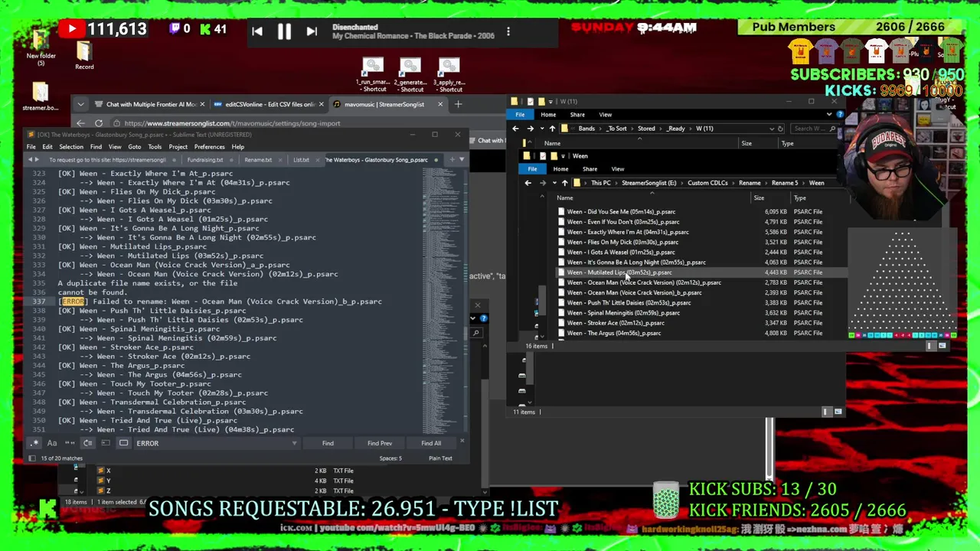Open a new browser tab
Screen dimensions: 980x551
[458, 104]
